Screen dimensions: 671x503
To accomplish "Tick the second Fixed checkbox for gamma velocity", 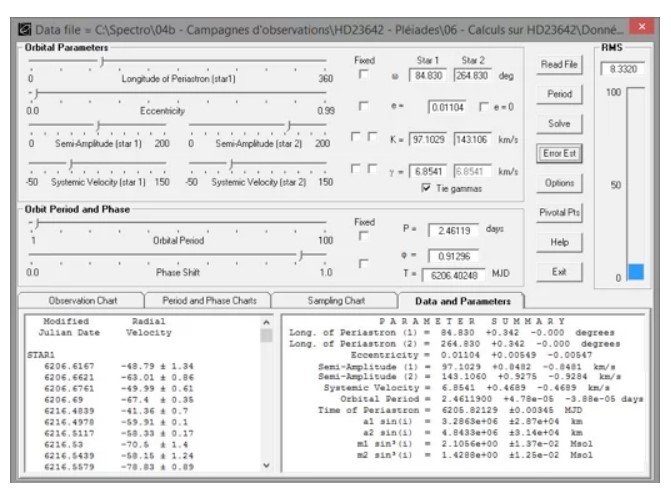I will [x=372, y=169].
